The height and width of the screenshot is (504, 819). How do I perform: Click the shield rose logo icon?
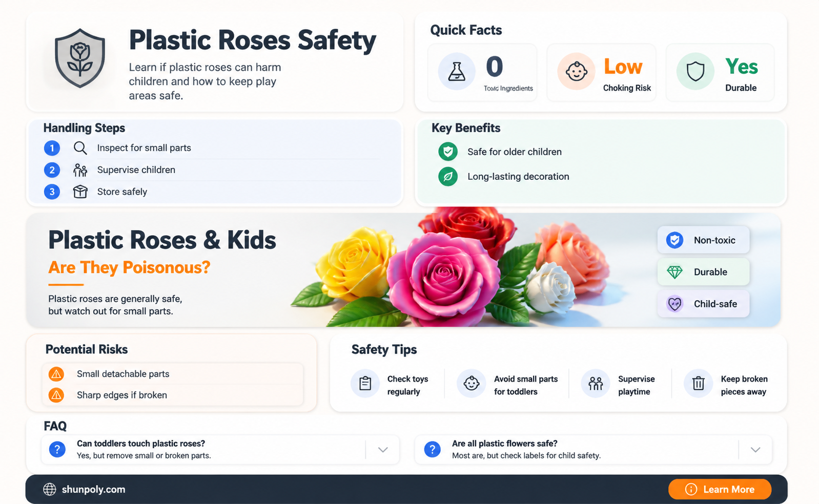pyautogui.click(x=80, y=58)
